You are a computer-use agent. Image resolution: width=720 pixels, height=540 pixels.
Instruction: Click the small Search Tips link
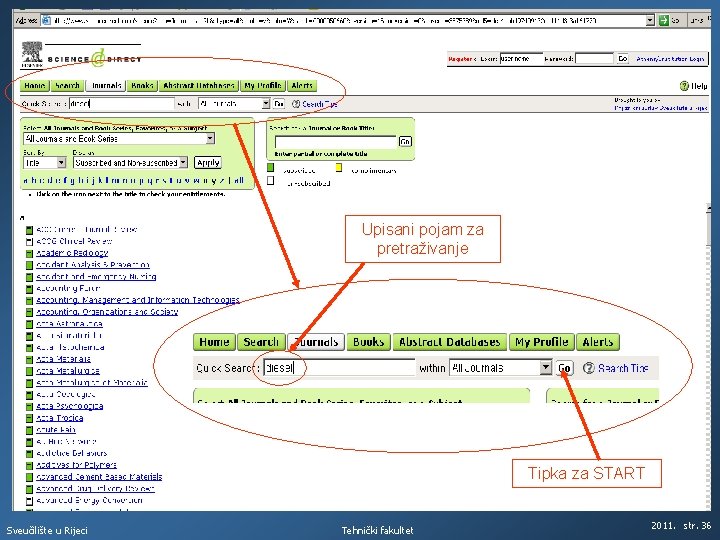(x=320, y=104)
